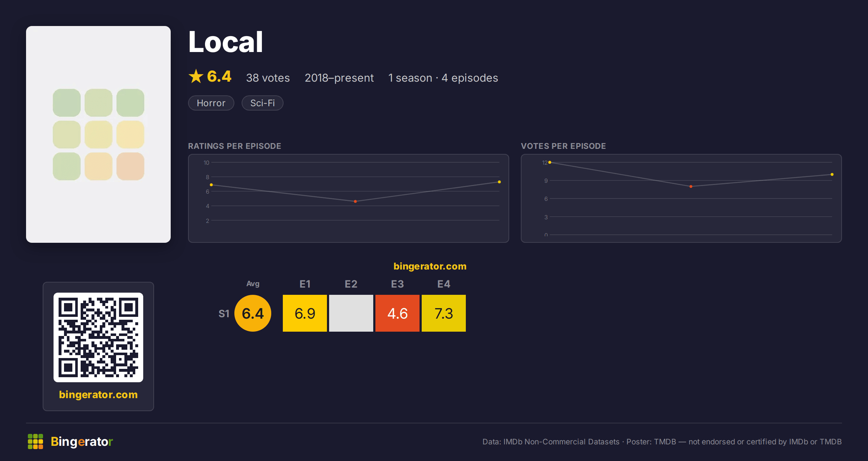Click red low point in votes chart
Image resolution: width=868 pixels, height=461 pixels.
691,186
